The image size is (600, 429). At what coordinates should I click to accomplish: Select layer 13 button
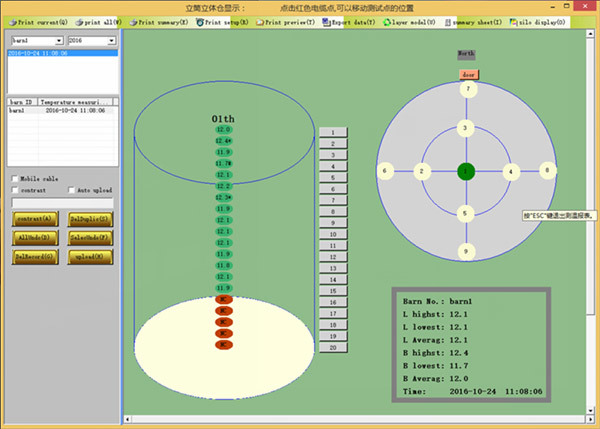tap(333, 268)
